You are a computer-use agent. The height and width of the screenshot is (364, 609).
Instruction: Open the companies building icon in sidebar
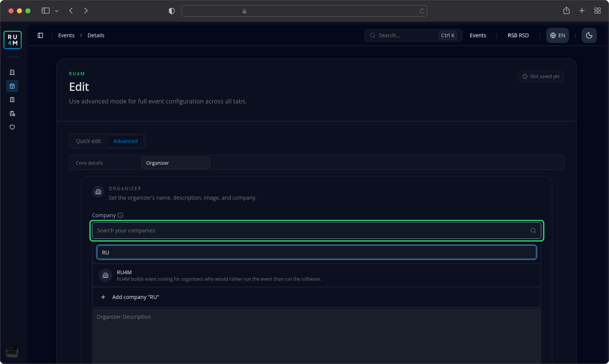click(x=12, y=72)
